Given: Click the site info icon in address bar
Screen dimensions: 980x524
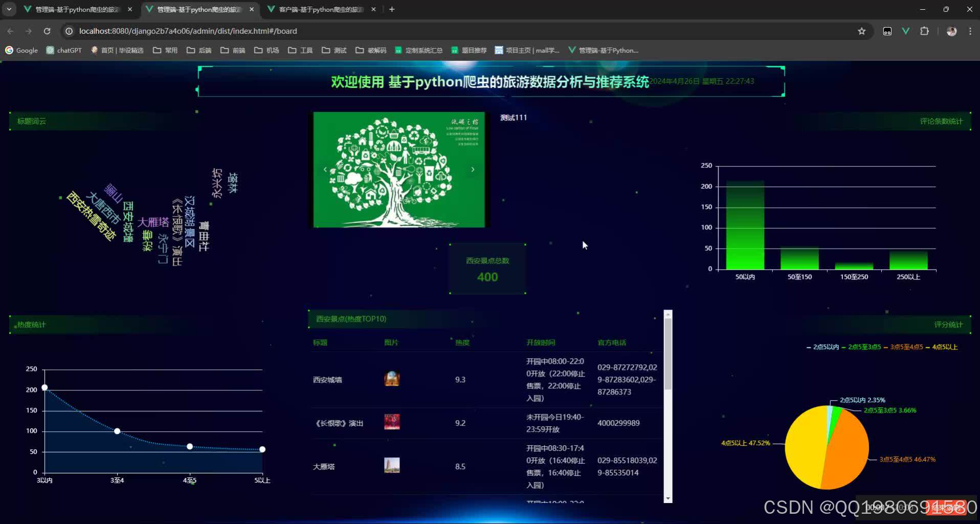Looking at the screenshot, I should (69, 31).
